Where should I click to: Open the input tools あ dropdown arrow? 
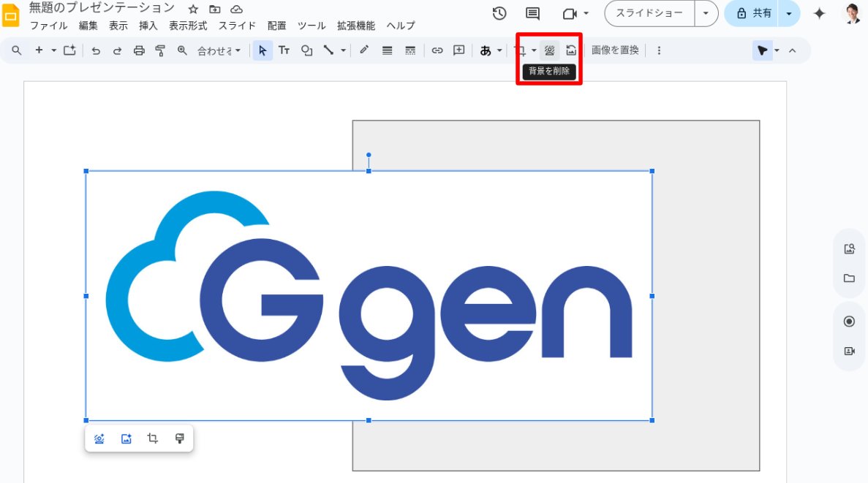pyautogui.click(x=499, y=50)
